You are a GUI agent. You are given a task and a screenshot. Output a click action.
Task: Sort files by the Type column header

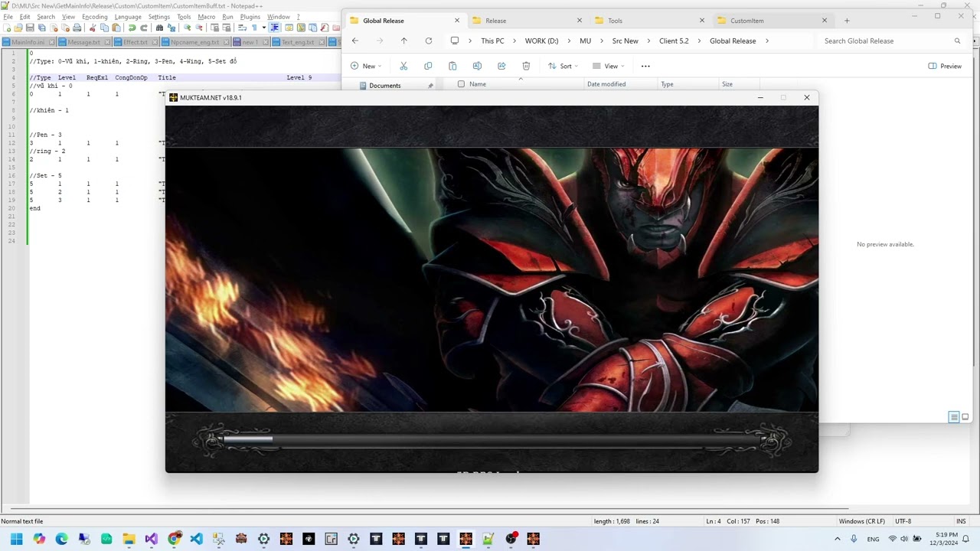tap(667, 84)
